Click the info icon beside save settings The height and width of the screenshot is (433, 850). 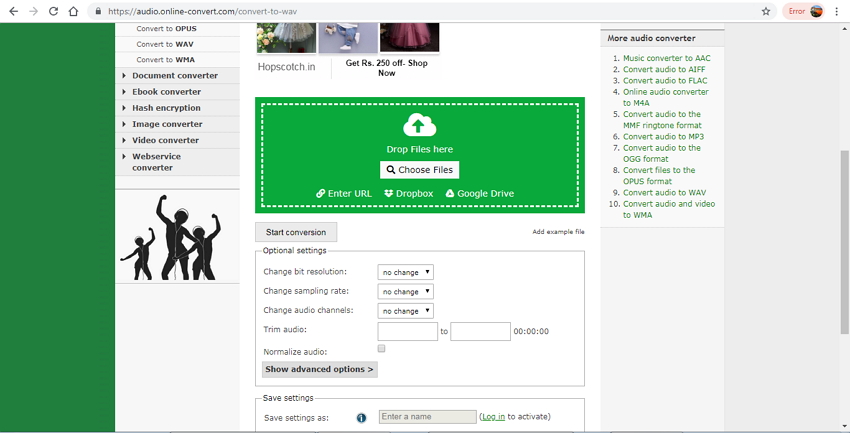click(x=361, y=417)
